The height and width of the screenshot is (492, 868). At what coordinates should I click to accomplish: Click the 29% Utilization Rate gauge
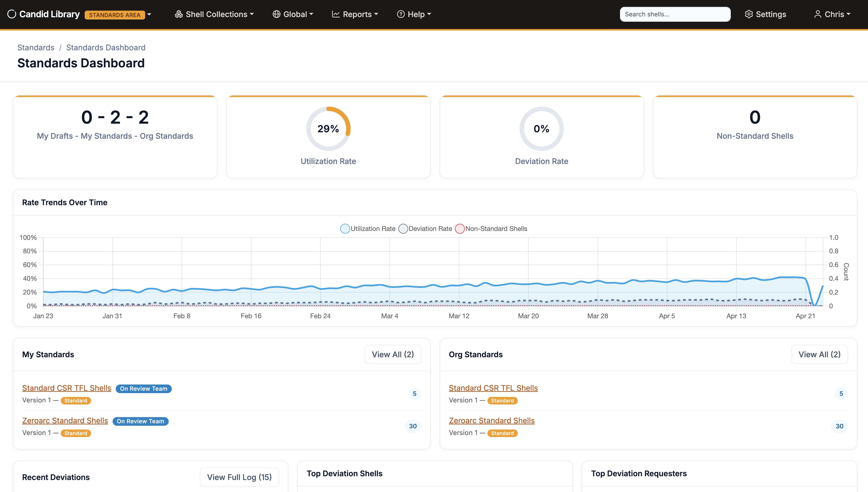(328, 129)
